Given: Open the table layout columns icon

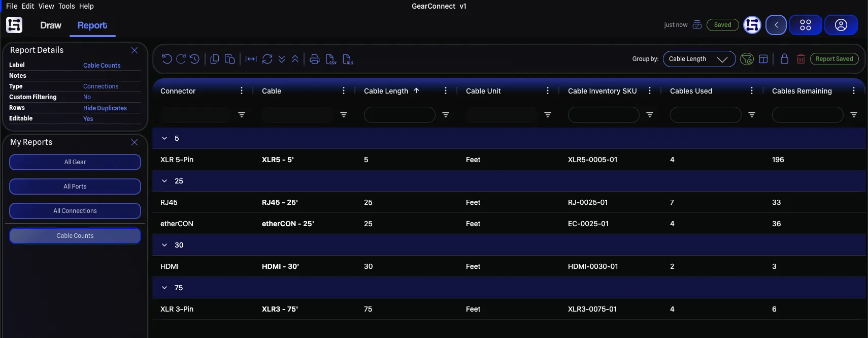Looking at the screenshot, I should (763, 59).
